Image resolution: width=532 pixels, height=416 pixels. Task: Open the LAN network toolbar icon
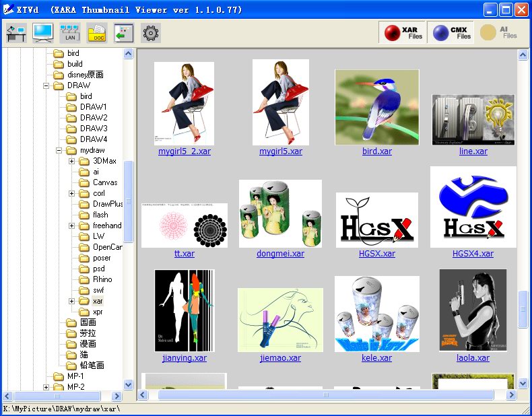(70, 33)
